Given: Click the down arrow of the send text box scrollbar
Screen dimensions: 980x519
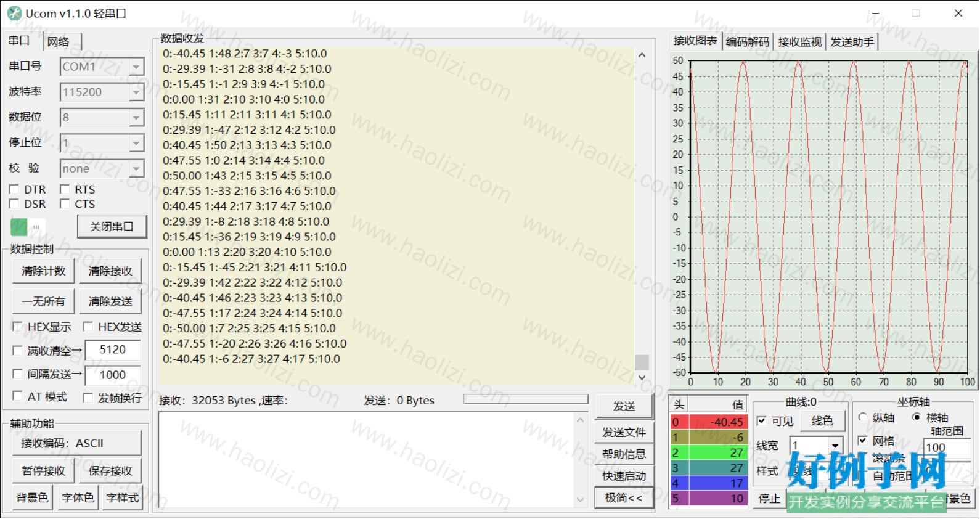Looking at the screenshot, I should coord(580,500).
